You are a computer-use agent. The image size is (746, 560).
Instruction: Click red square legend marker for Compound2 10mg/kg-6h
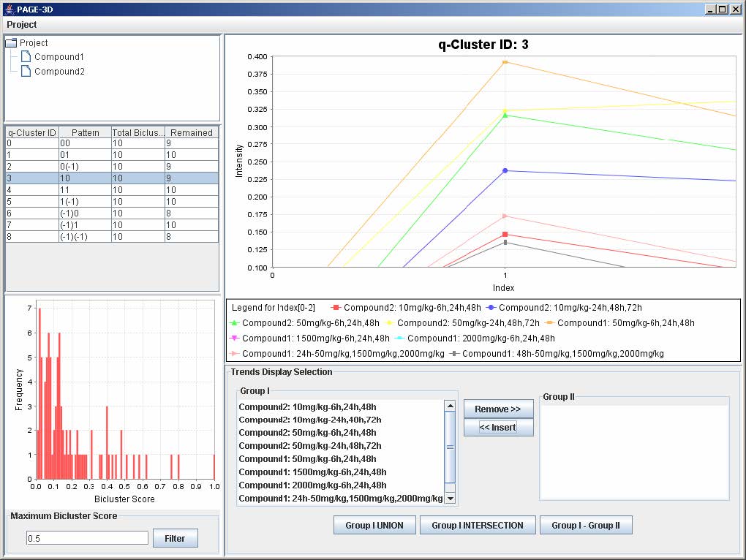point(336,308)
